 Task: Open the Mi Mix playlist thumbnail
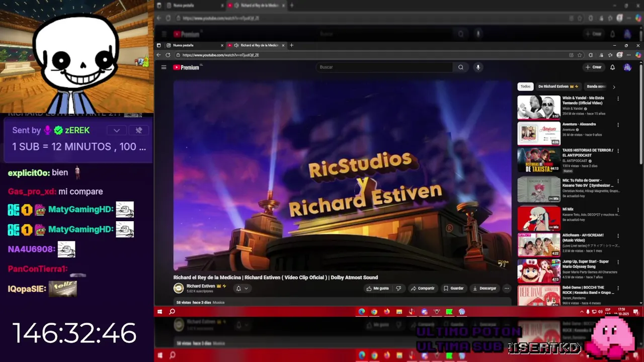(x=539, y=218)
